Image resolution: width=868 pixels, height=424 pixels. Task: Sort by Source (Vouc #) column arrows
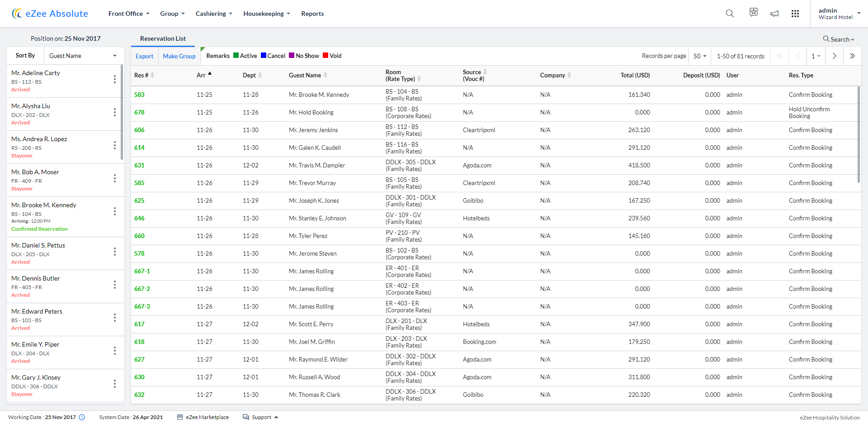click(485, 72)
